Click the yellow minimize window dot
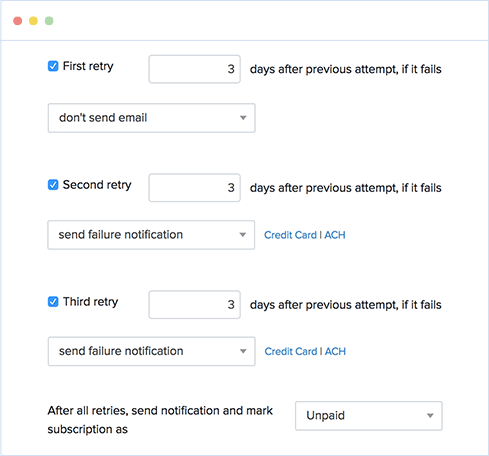The height and width of the screenshot is (456, 489). 33,21
